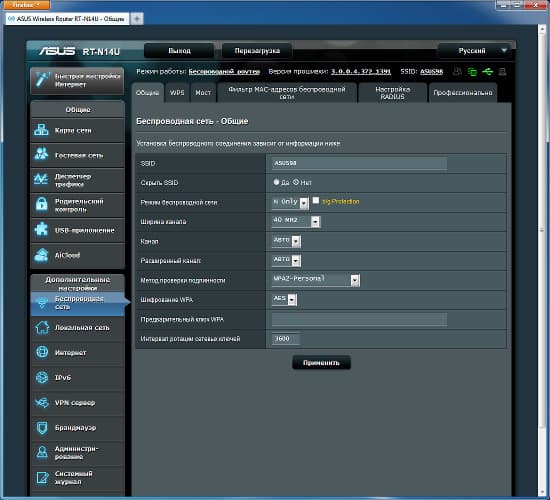Click the WPA pre-shared key field
The height and width of the screenshot is (500, 550).
359,319
